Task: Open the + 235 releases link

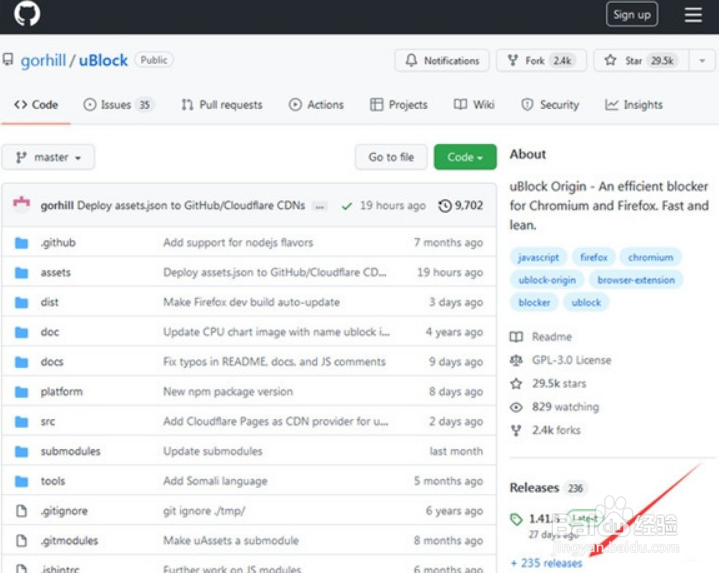Action: click(546, 563)
